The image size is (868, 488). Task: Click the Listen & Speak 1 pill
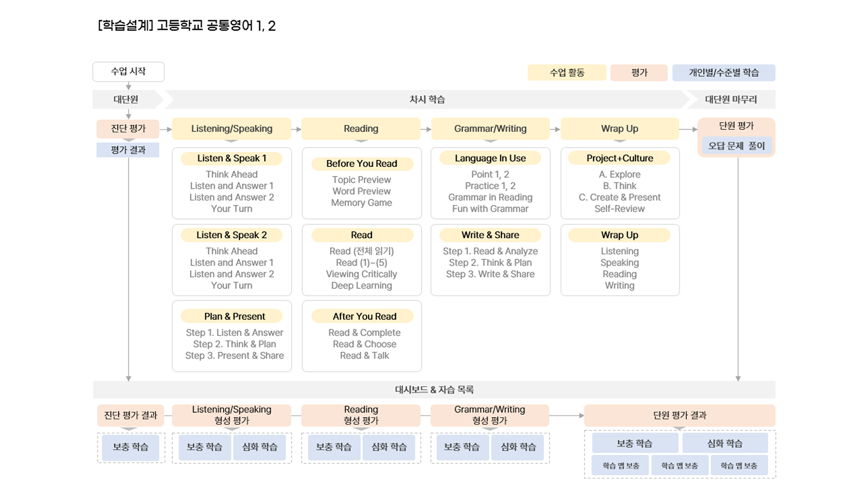point(232,158)
